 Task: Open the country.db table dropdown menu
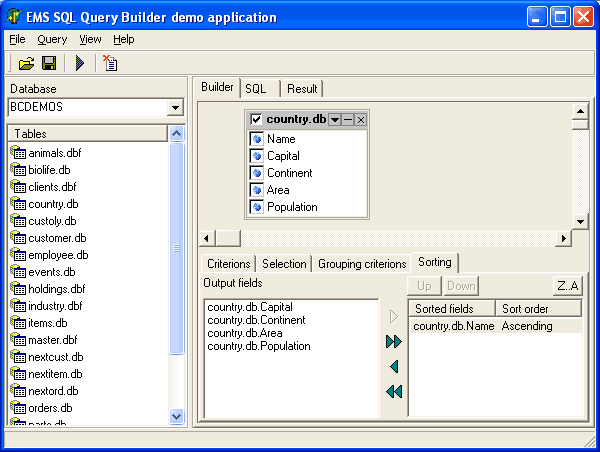click(x=334, y=120)
